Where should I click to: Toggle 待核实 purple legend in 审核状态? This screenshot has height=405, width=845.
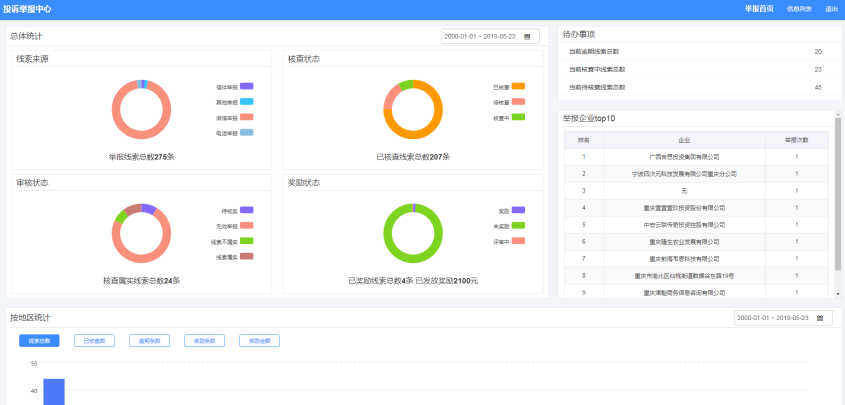point(246,211)
